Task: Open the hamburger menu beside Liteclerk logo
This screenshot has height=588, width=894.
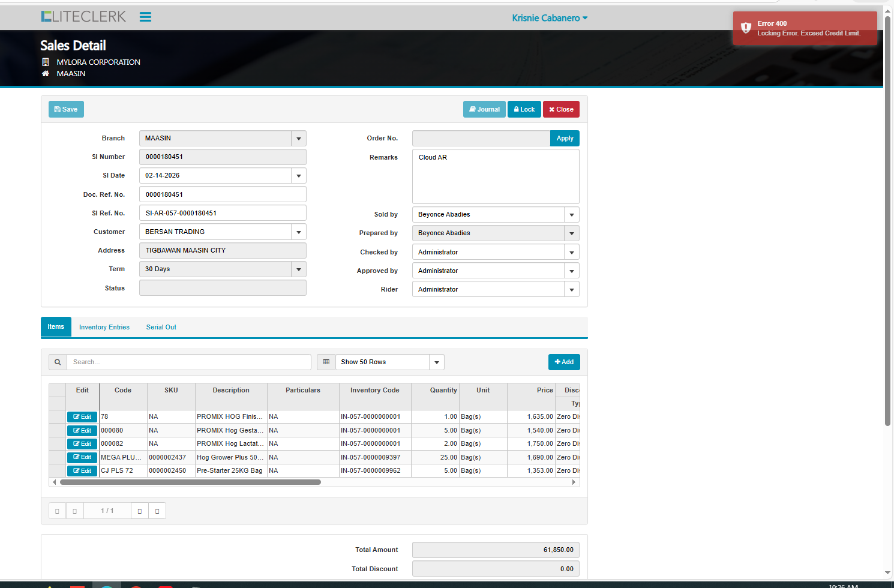Action: [145, 17]
